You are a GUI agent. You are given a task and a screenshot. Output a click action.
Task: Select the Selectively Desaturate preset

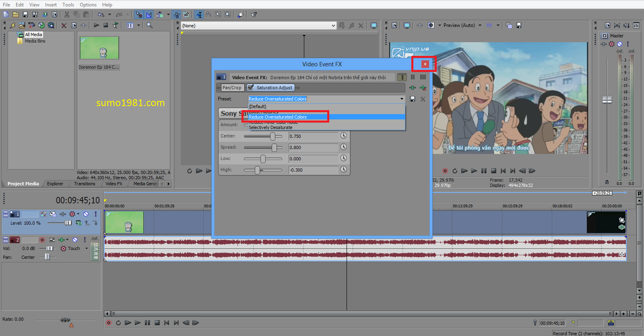[326, 127]
